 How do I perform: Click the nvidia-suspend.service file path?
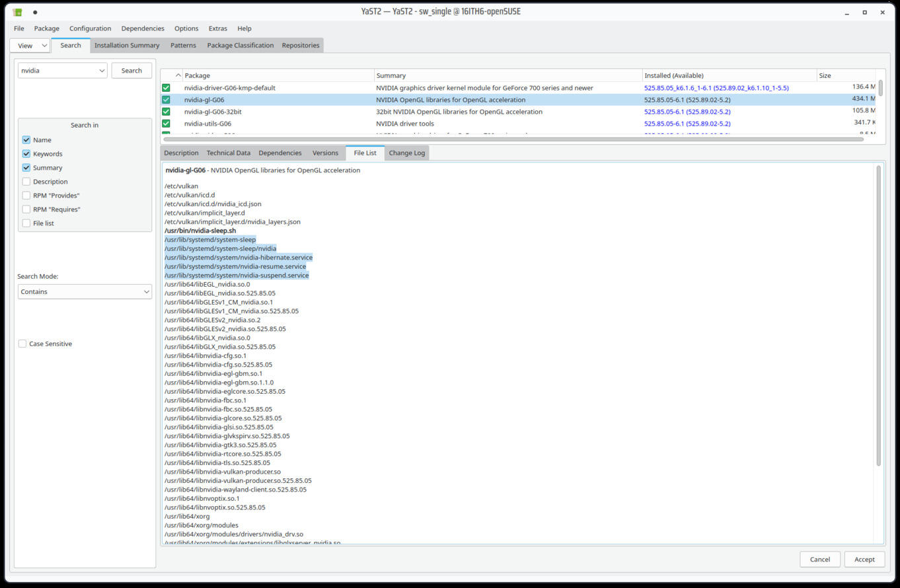237,276
